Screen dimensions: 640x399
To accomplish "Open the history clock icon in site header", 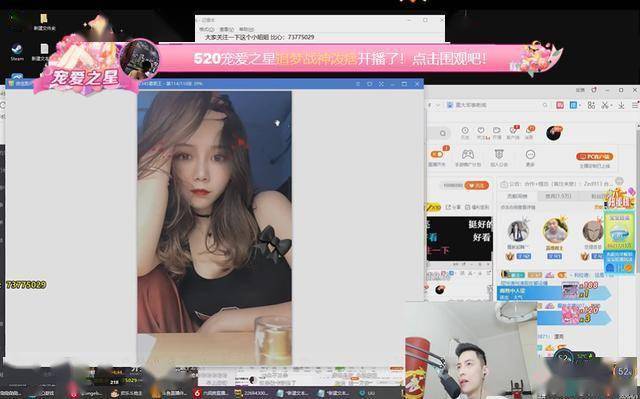I will pyautogui.click(x=465, y=132).
